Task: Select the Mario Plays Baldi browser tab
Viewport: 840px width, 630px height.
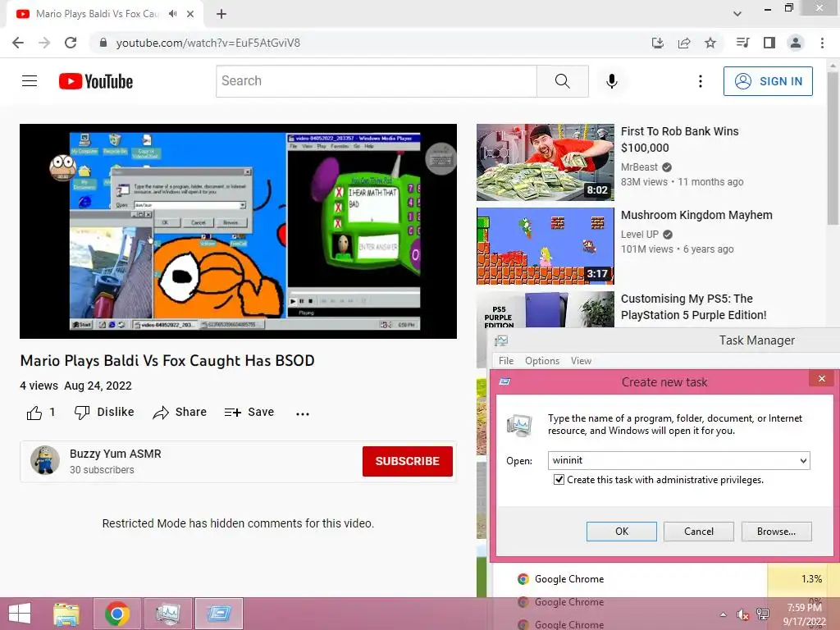Action: (104, 14)
